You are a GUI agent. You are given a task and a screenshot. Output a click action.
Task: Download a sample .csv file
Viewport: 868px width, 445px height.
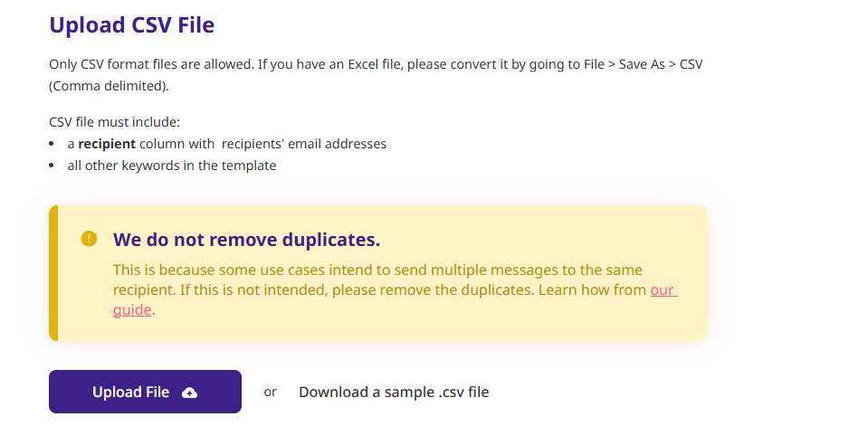[394, 392]
